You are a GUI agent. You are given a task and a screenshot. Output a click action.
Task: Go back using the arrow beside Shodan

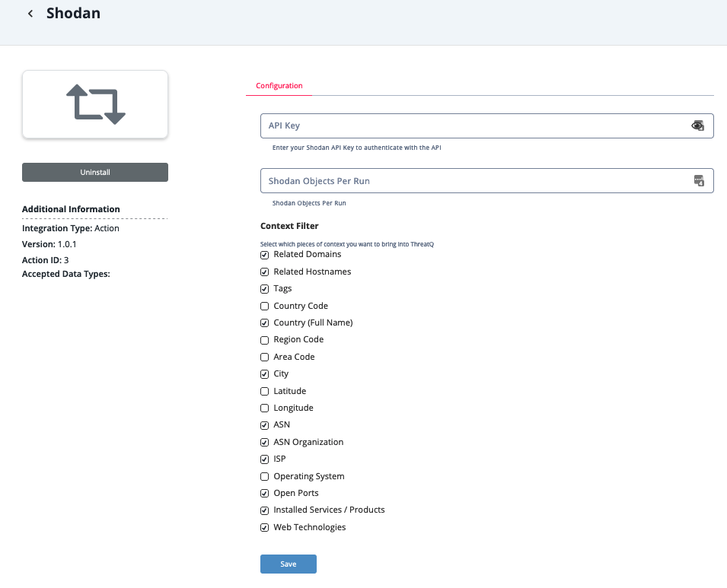[30, 14]
